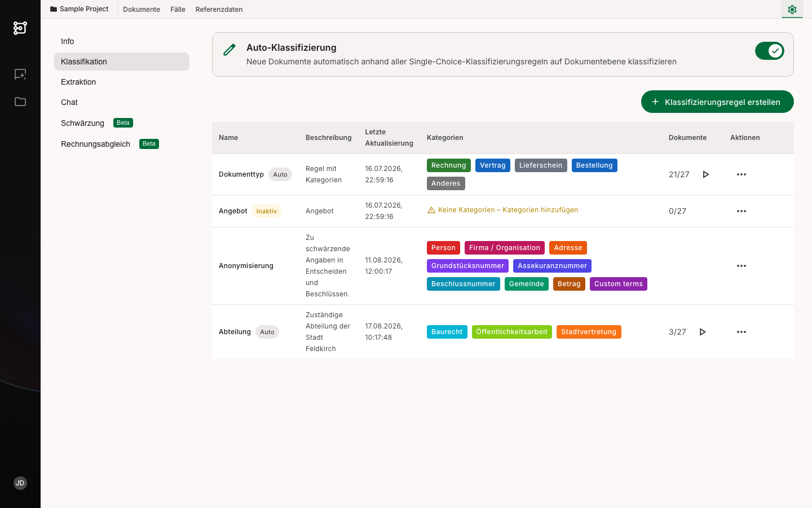Click the 0/27 documents count
The width and height of the screenshot is (812, 508).
[677, 211]
